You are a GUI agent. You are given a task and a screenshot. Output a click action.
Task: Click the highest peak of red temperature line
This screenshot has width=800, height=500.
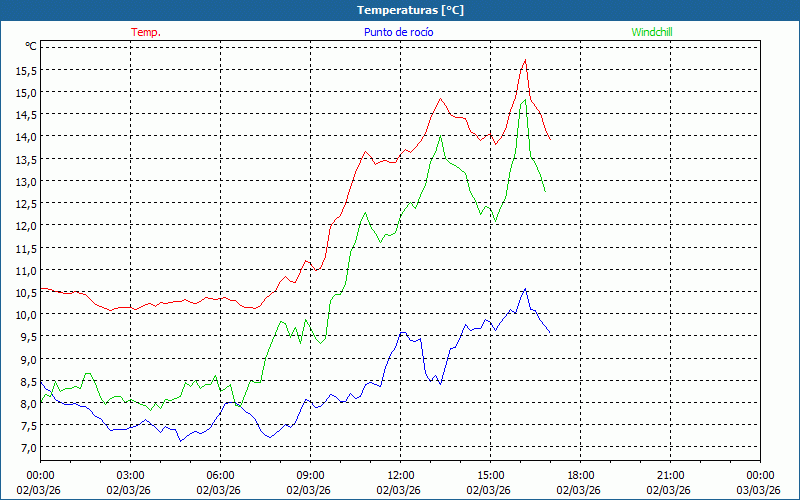(525, 60)
